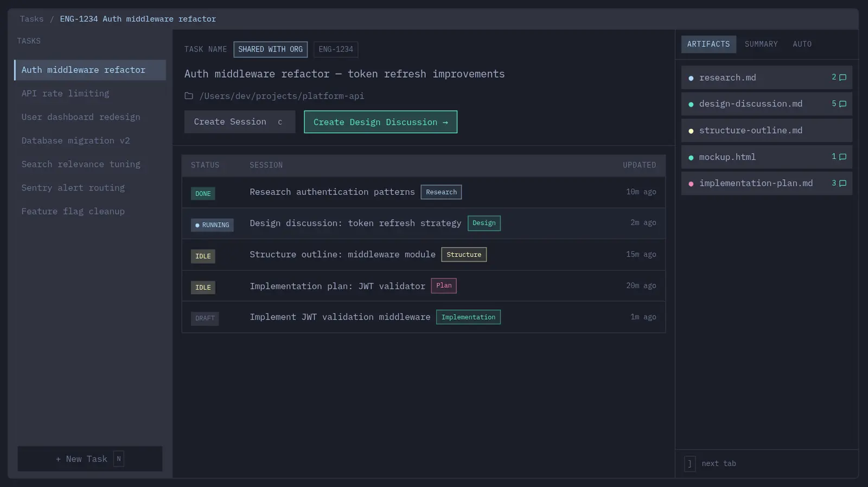Click the project path /Users/dev/projects/platform-api
868x487 pixels.
[282, 96]
